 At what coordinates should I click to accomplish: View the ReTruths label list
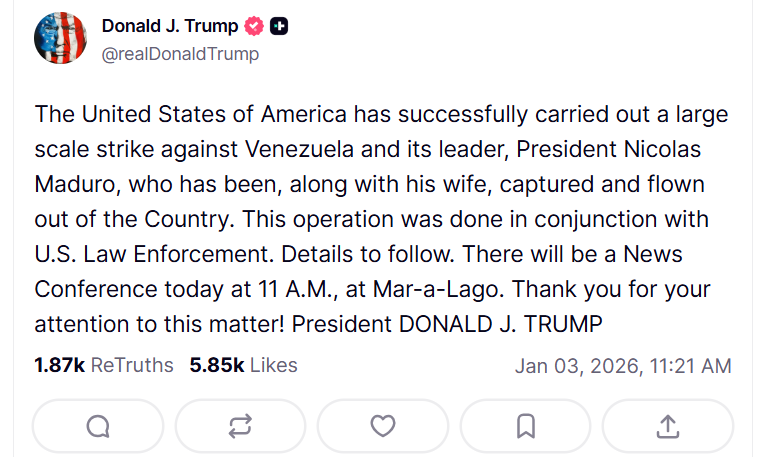click(132, 365)
